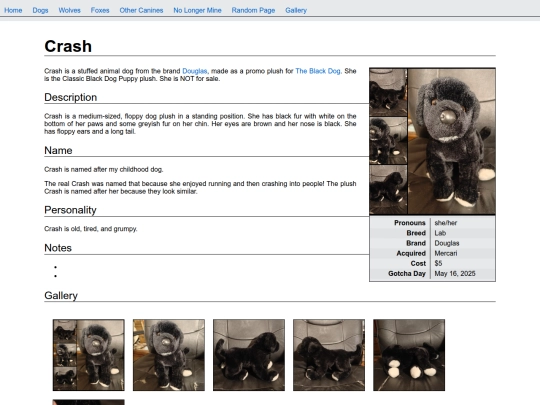The width and height of the screenshot is (540, 405).
Task: Go to the Dogs page
Action: [x=40, y=10]
